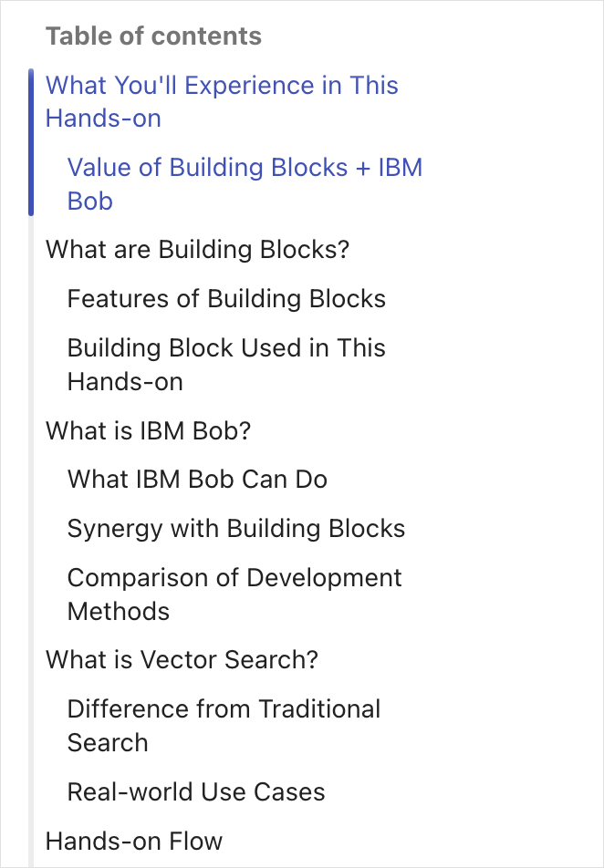The width and height of the screenshot is (604, 868).
Task: Open 'Building Block Used in This Hands-on'
Action: point(226,365)
